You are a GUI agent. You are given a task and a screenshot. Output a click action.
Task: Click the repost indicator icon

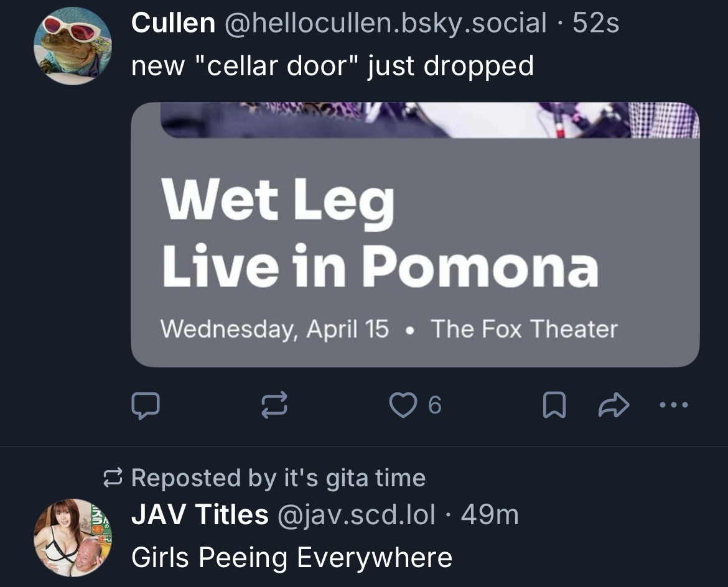(112, 478)
